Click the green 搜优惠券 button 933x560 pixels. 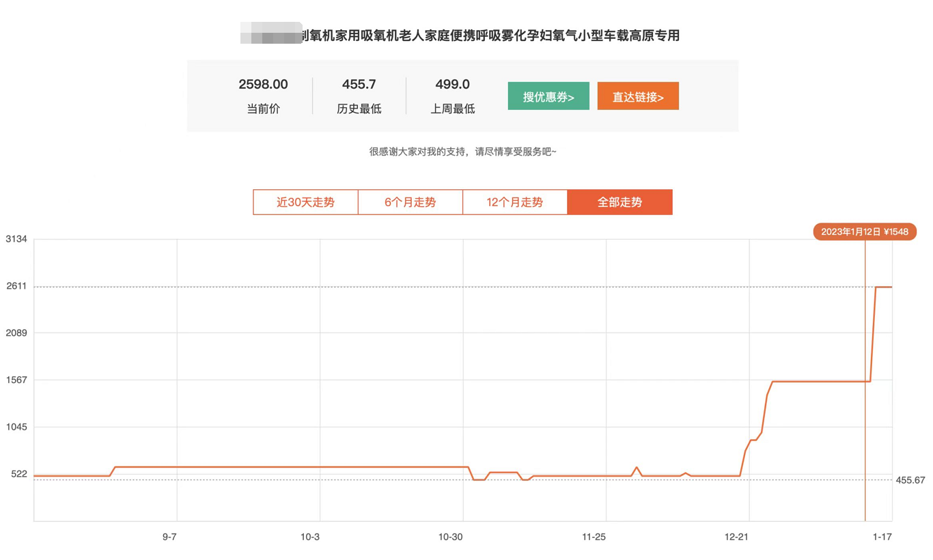pyautogui.click(x=548, y=96)
